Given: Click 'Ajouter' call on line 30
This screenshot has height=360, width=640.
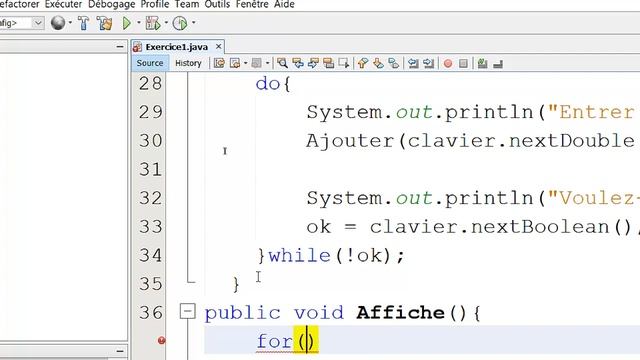Looking at the screenshot, I should (x=350, y=141).
